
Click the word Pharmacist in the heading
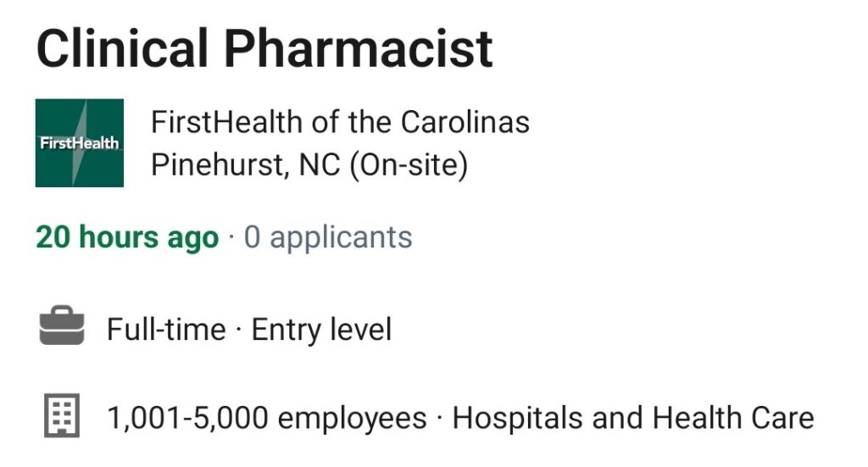click(359, 48)
